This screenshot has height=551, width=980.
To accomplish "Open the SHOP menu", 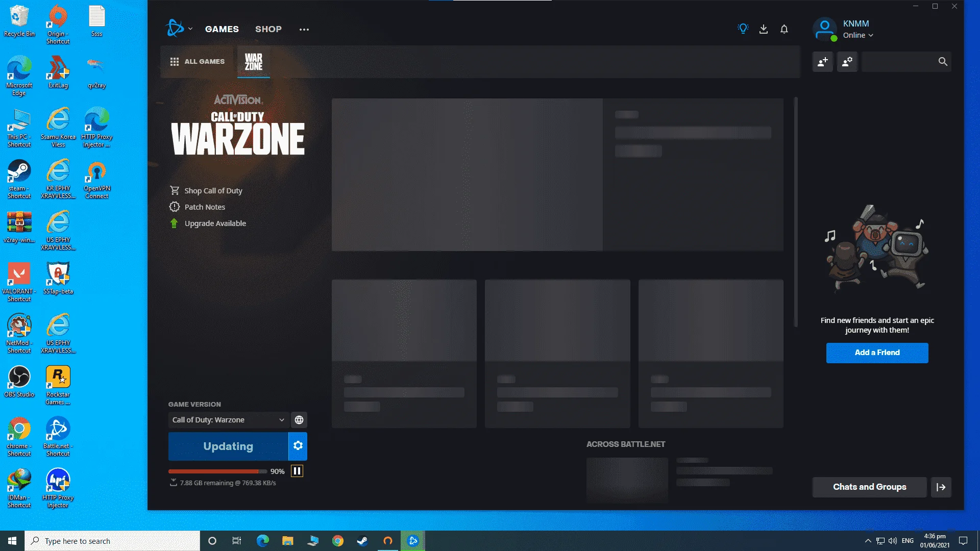I will 268,29.
